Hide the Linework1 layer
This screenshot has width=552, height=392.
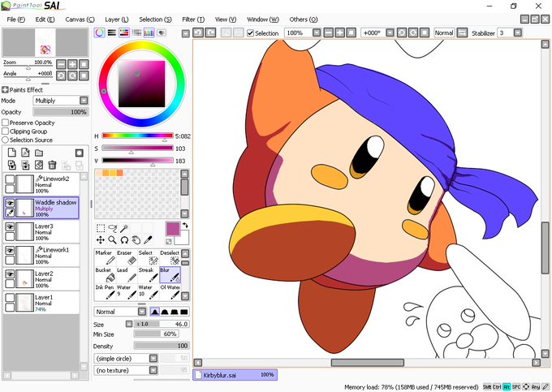[10, 251]
